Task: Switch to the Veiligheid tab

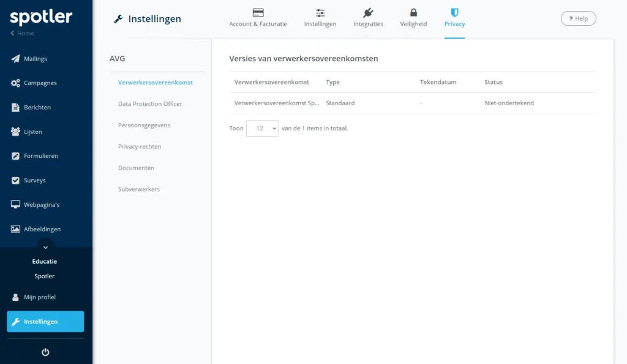Action: coord(413,18)
